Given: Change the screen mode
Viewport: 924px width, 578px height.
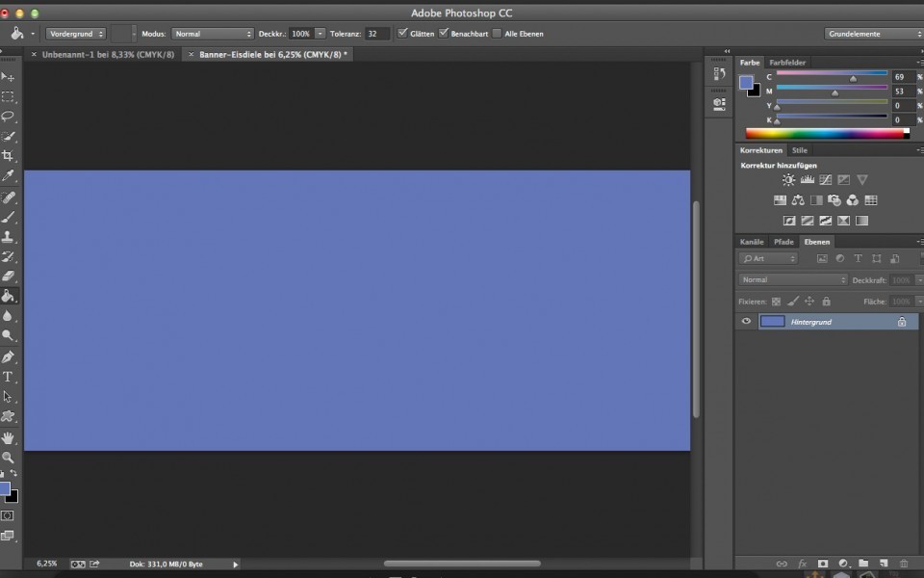Looking at the screenshot, I should 7,536.
